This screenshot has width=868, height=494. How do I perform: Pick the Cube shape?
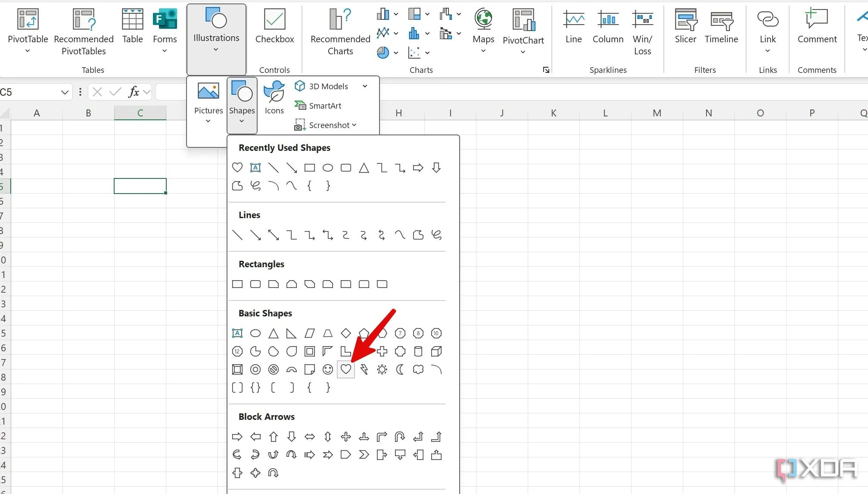point(436,351)
